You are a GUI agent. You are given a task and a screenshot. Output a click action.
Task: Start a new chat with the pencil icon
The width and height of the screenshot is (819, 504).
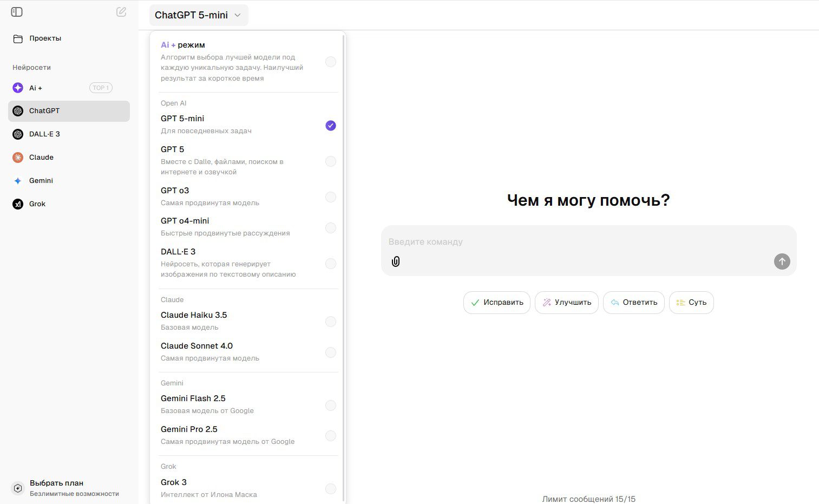point(121,12)
